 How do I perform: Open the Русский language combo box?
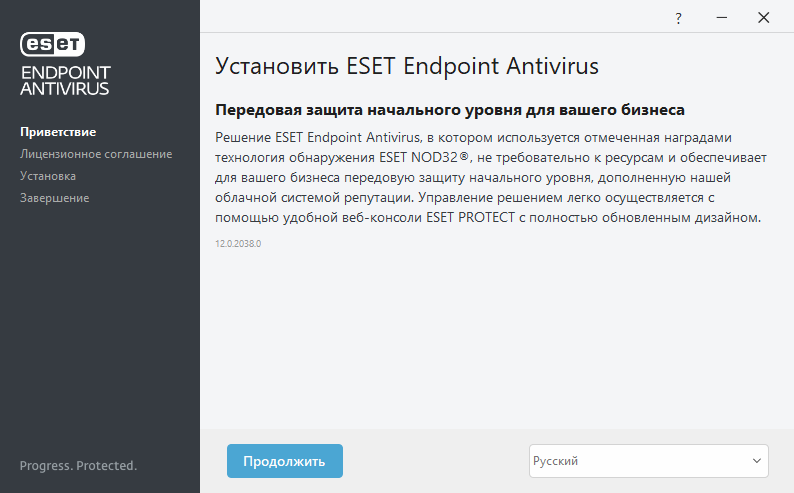pyautogui.click(x=640, y=461)
